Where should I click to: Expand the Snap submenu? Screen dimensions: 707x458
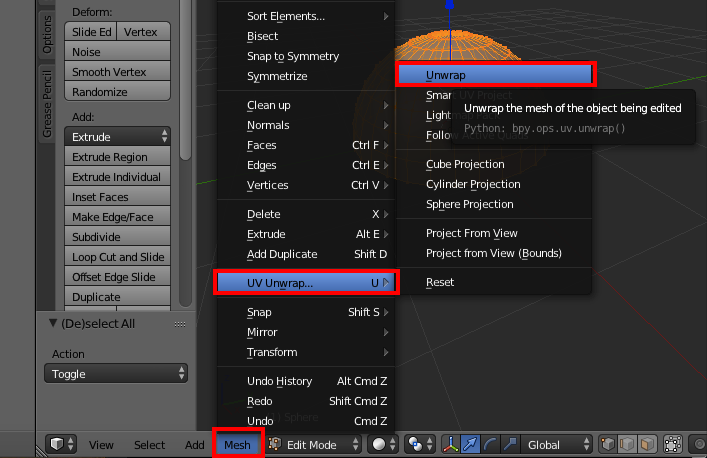(307, 312)
